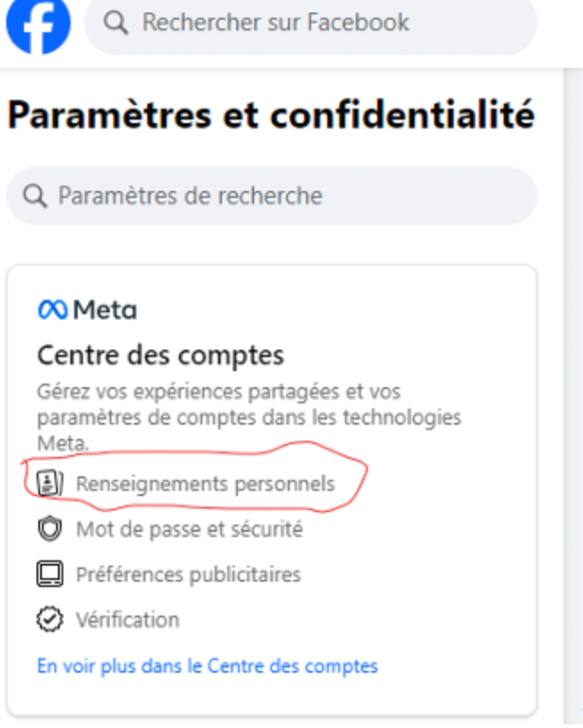Click the Meta wordmark text
583x728 pixels.
pos(104,310)
